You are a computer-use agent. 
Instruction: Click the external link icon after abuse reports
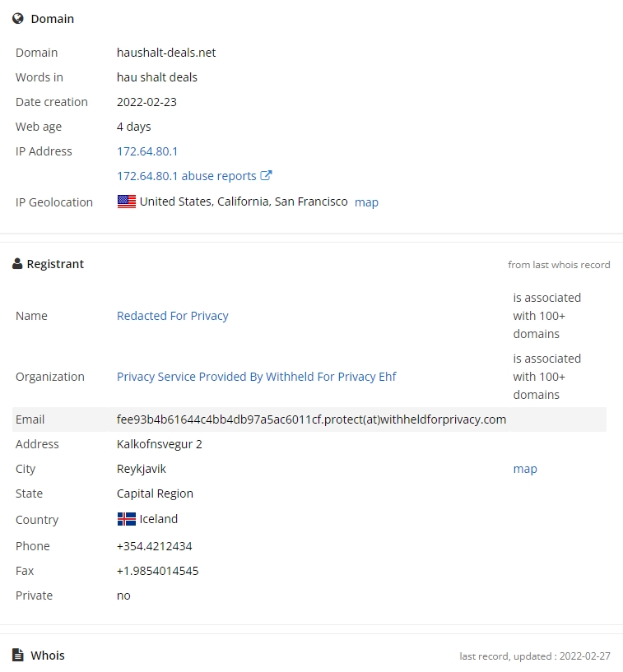coord(266,175)
